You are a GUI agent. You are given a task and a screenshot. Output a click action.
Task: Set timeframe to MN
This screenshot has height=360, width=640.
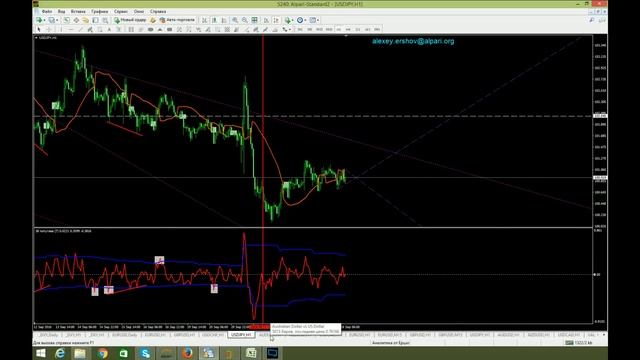(x=377, y=29)
